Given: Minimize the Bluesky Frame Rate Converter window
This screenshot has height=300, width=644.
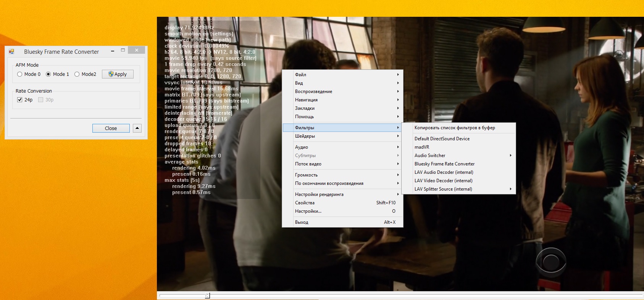Looking at the screenshot, I should pos(113,51).
